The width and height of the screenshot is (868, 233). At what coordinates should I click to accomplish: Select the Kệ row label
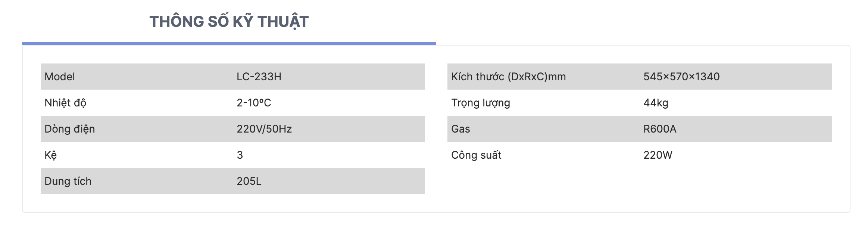pyautogui.click(x=51, y=155)
